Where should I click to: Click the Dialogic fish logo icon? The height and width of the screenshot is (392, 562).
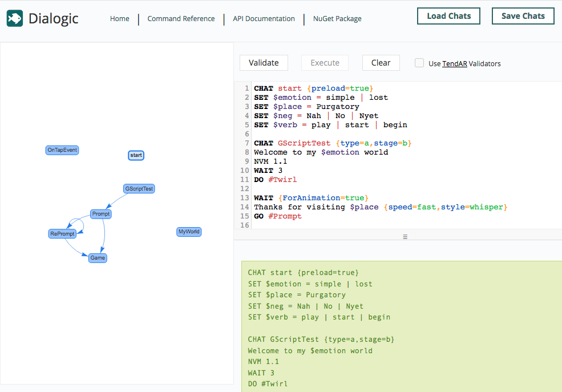tap(15, 19)
